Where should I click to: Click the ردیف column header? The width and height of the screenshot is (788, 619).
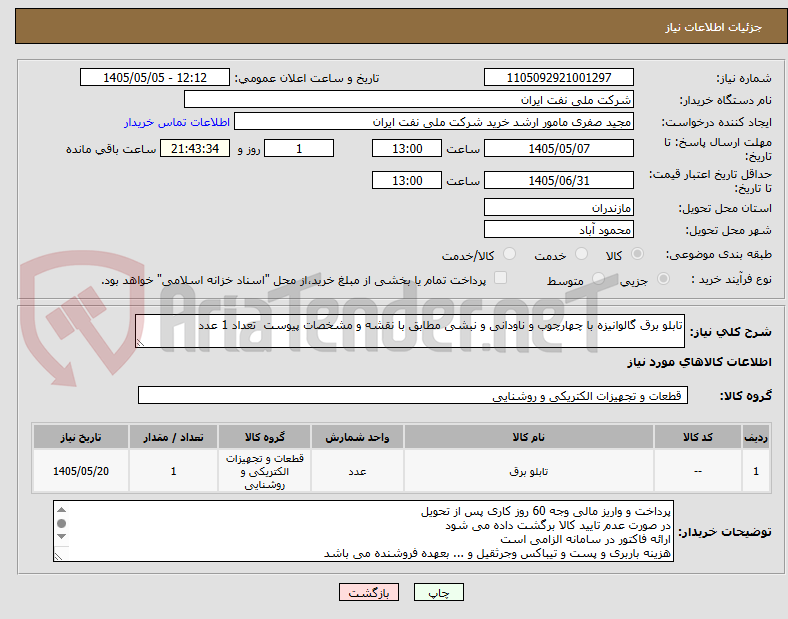(x=756, y=437)
